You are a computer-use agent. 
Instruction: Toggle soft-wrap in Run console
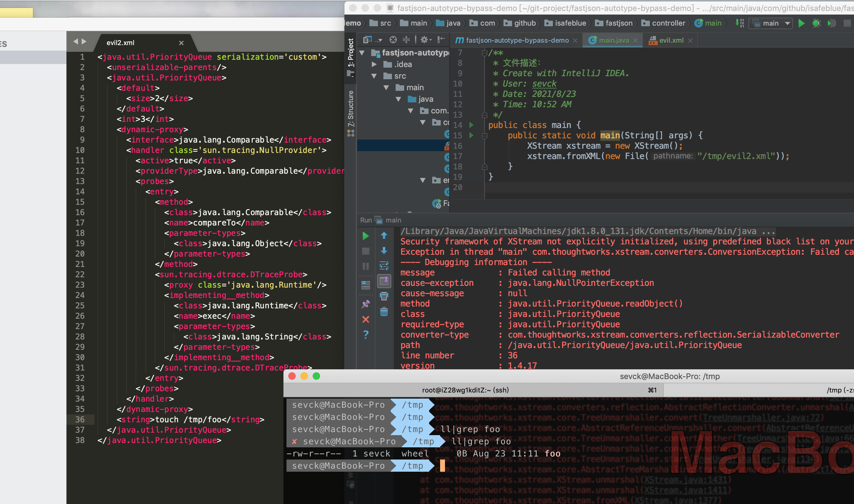point(384,266)
